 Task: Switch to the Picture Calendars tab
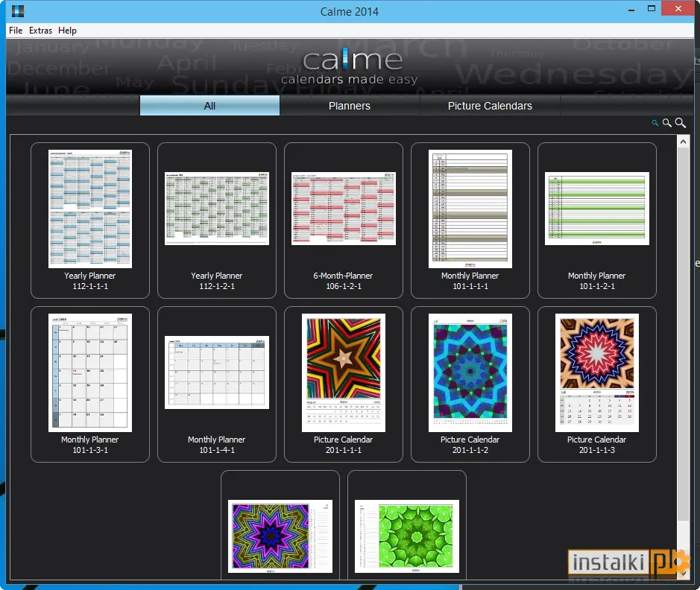pos(490,106)
